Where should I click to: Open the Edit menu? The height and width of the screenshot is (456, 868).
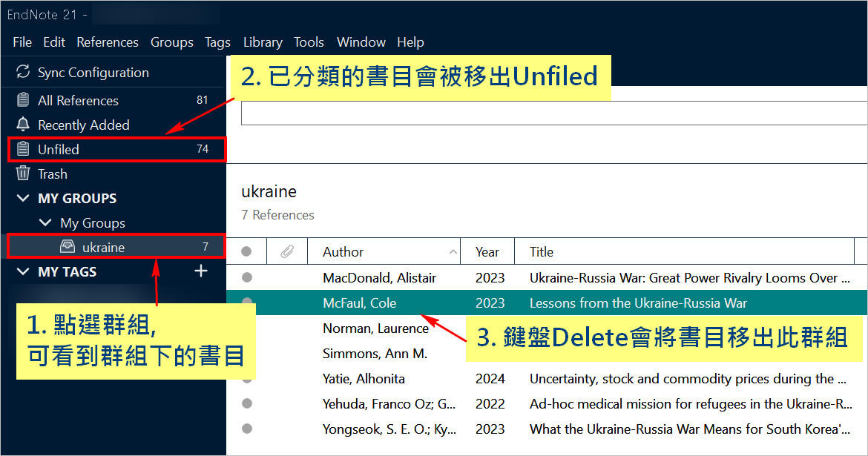[54, 42]
